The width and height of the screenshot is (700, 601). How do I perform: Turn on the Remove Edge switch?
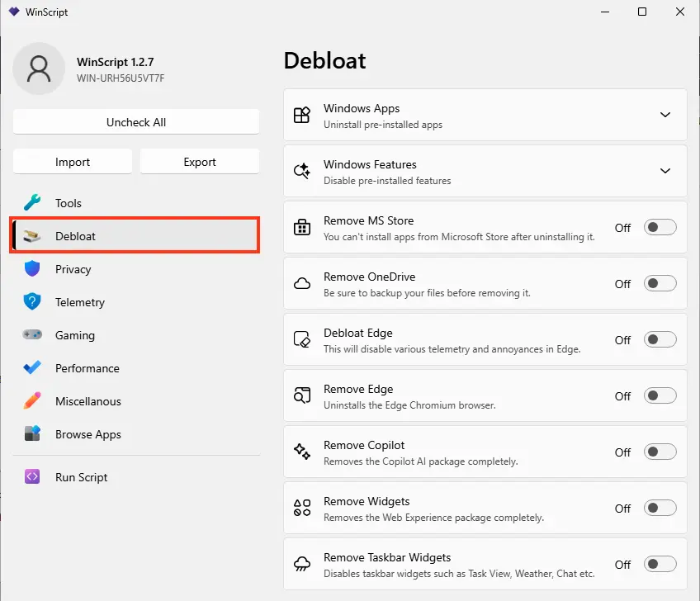click(x=660, y=395)
